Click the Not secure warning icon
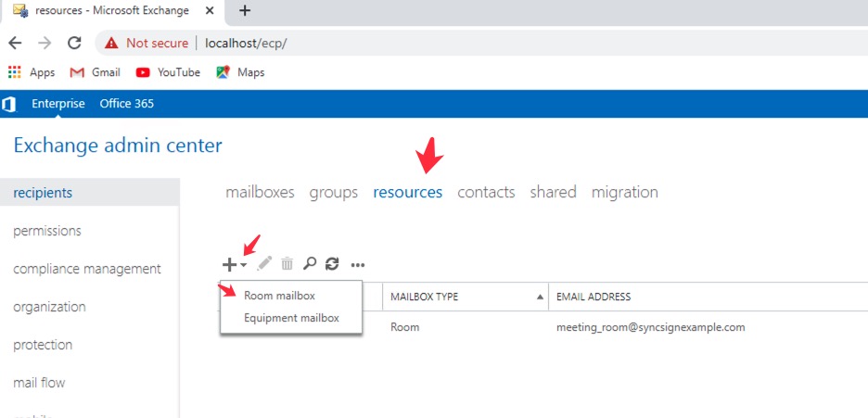 point(112,43)
